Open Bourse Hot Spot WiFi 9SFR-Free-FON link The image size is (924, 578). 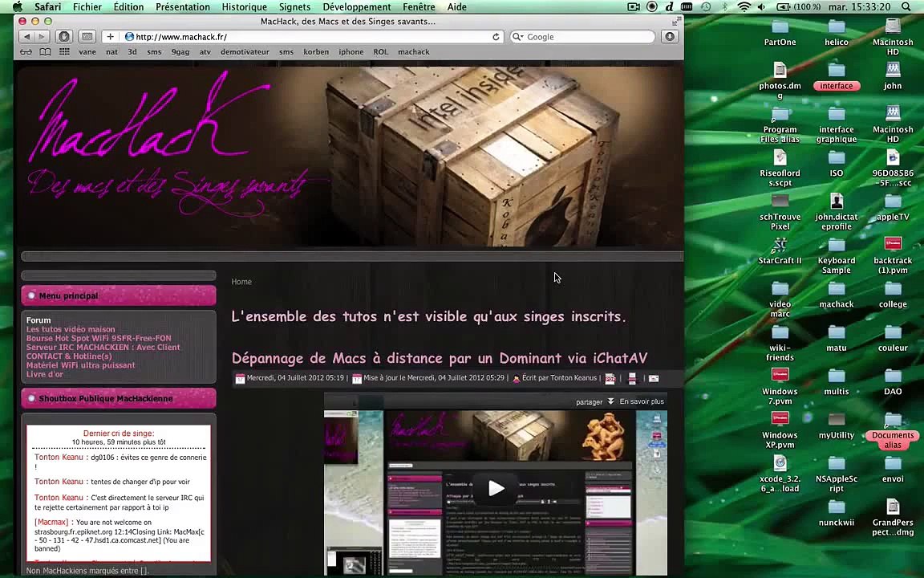(x=99, y=339)
